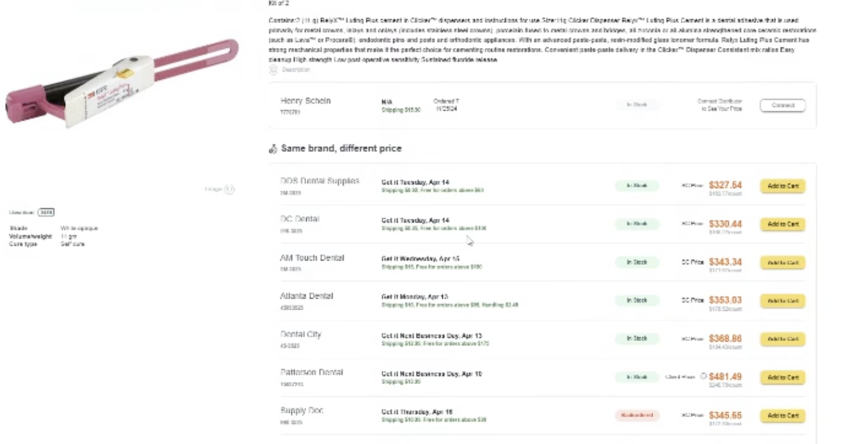Click the info icon beside Patterson Dental price
The width and height of the screenshot is (868, 444).
[703, 377]
